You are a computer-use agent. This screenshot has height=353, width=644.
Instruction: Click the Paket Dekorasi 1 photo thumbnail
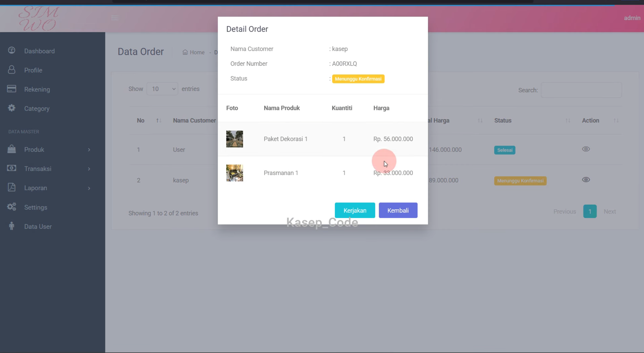pyautogui.click(x=234, y=139)
